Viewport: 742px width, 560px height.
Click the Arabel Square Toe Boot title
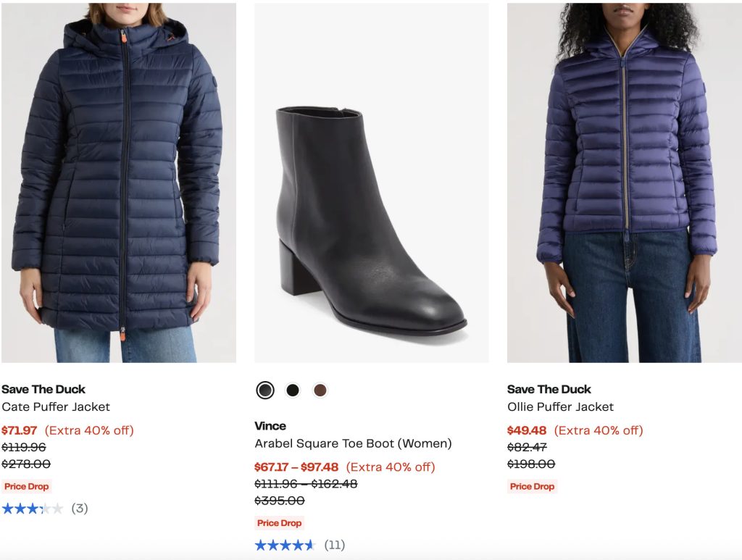[x=353, y=443]
